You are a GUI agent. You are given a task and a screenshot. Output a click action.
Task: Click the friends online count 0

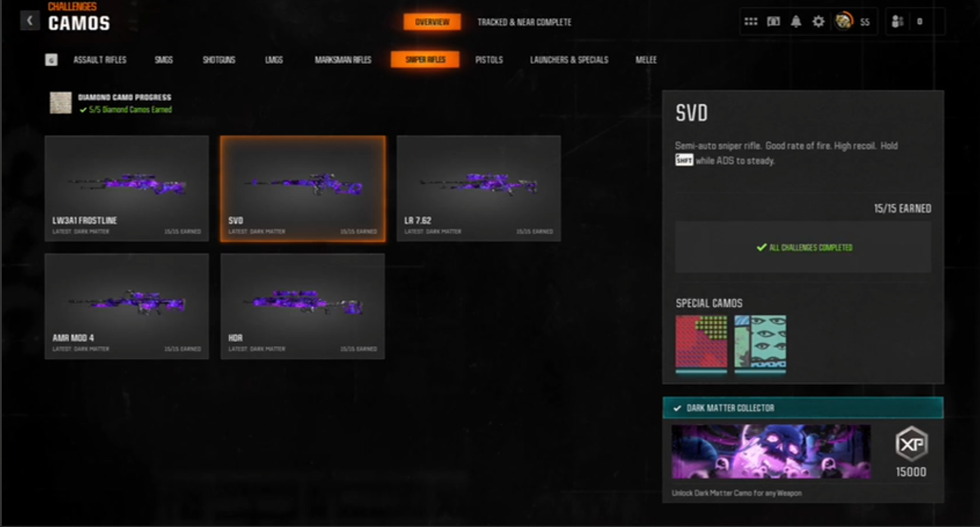pos(920,21)
